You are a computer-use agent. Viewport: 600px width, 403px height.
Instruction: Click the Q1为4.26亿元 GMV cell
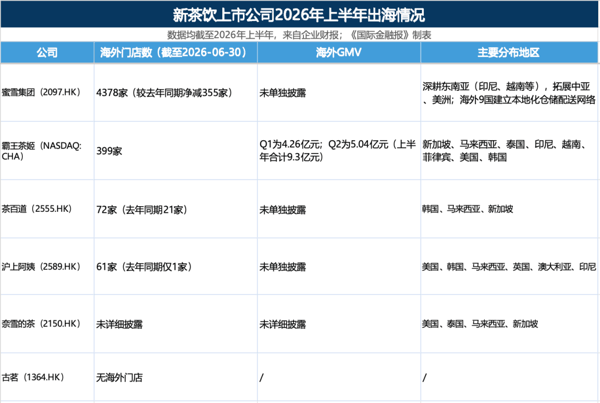[338, 150]
